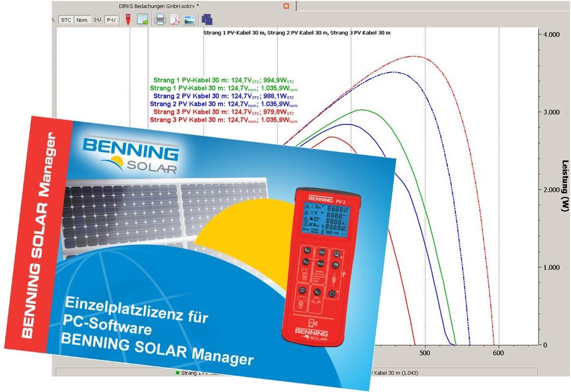Click the vertical BENNING SOLAR Manager banner text
571x392 pixels.
coord(39,235)
